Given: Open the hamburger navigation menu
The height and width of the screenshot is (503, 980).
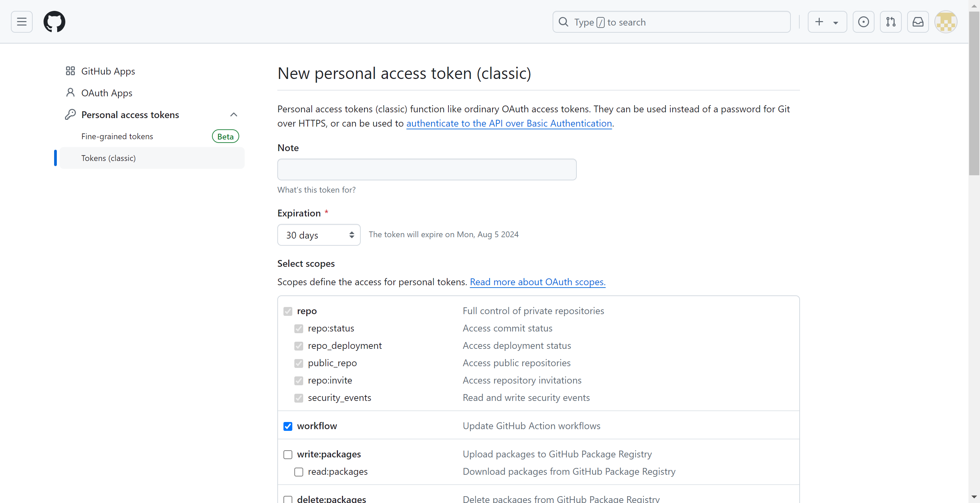Looking at the screenshot, I should click(x=22, y=22).
